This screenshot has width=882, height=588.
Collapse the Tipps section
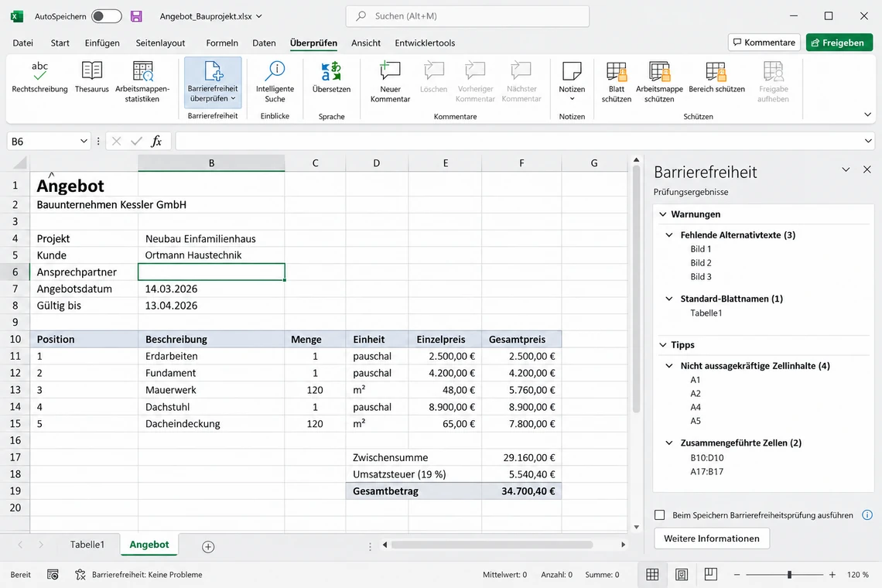[663, 344]
